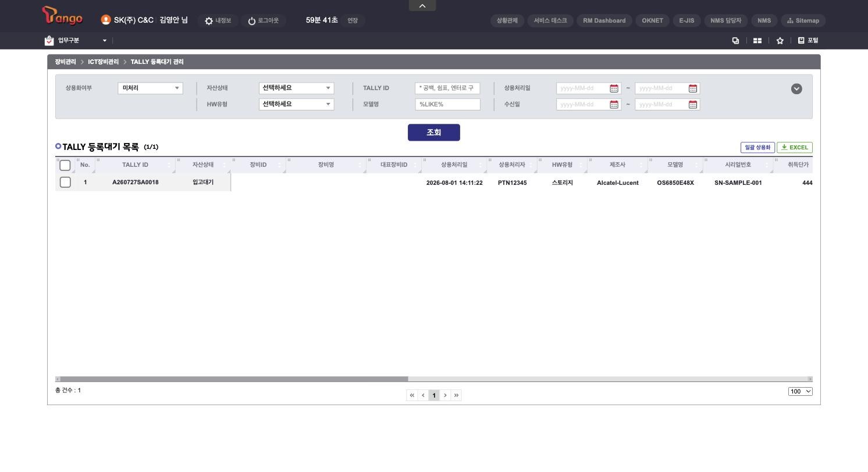This screenshot has height=472, width=868.
Task: Switch to the grid layout icon
Action: point(757,41)
